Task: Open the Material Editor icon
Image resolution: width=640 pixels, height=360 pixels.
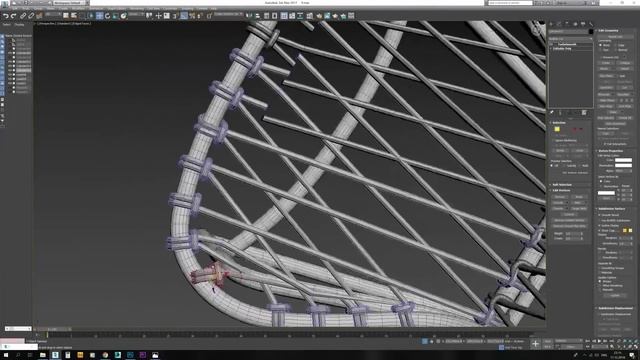Action: point(310,16)
